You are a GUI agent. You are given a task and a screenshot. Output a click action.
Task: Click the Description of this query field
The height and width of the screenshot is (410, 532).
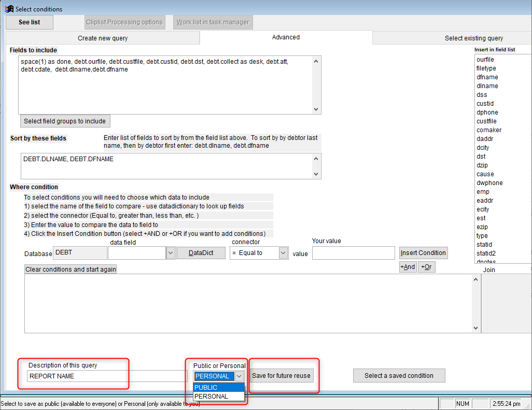point(107,376)
